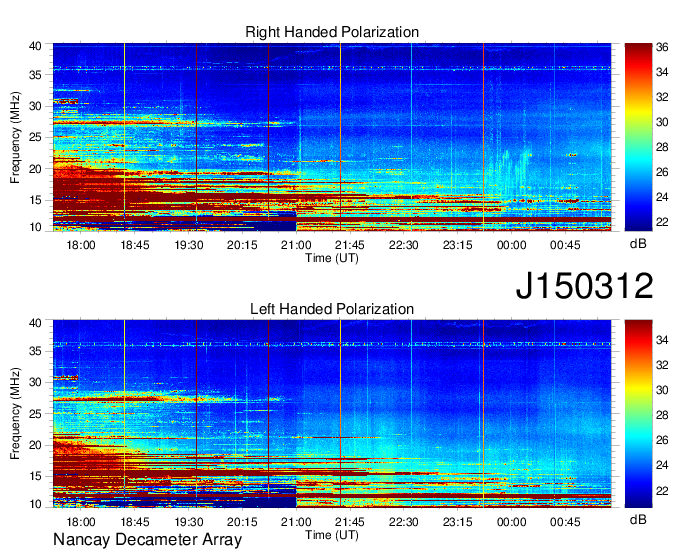Click the 40 frequency tick on the top plot

point(35,46)
